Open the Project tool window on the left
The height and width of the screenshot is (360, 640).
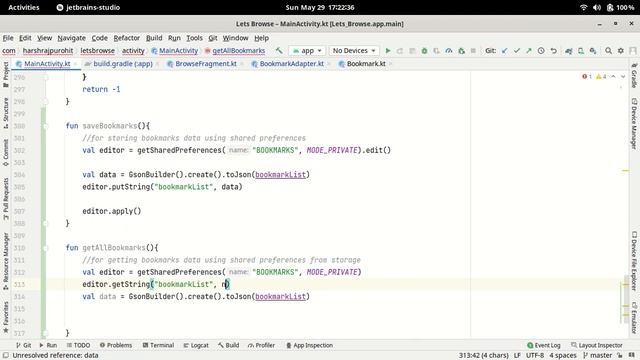pyautogui.click(x=6, y=74)
